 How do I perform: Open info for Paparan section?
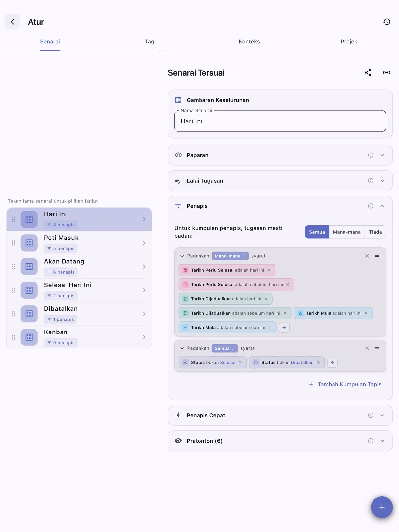[x=371, y=155]
